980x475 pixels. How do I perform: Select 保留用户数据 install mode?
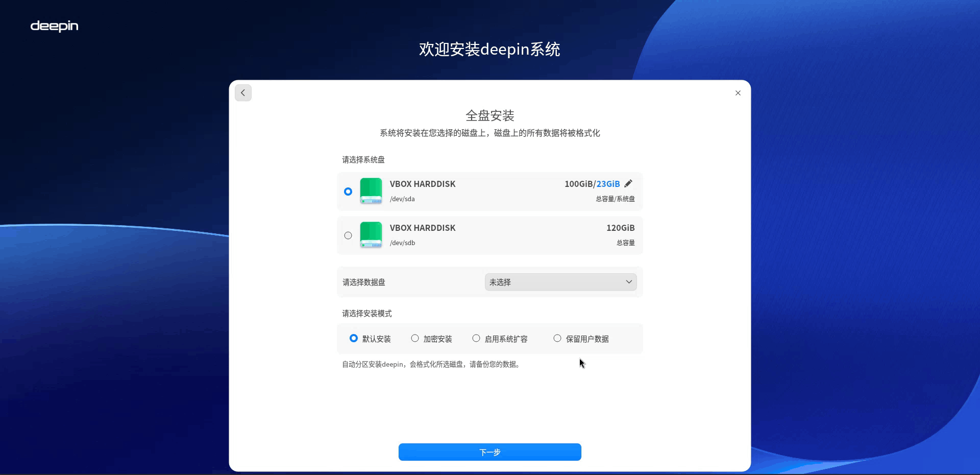(x=581, y=339)
